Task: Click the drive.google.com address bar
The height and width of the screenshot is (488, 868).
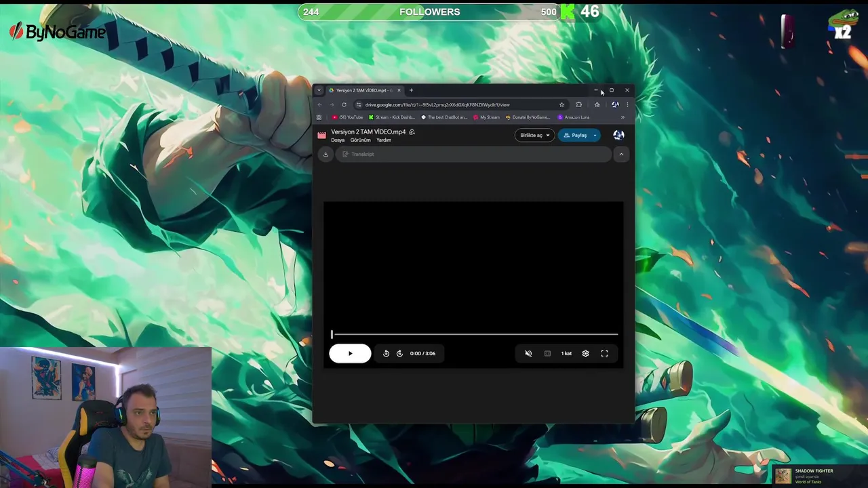Action: pyautogui.click(x=460, y=104)
